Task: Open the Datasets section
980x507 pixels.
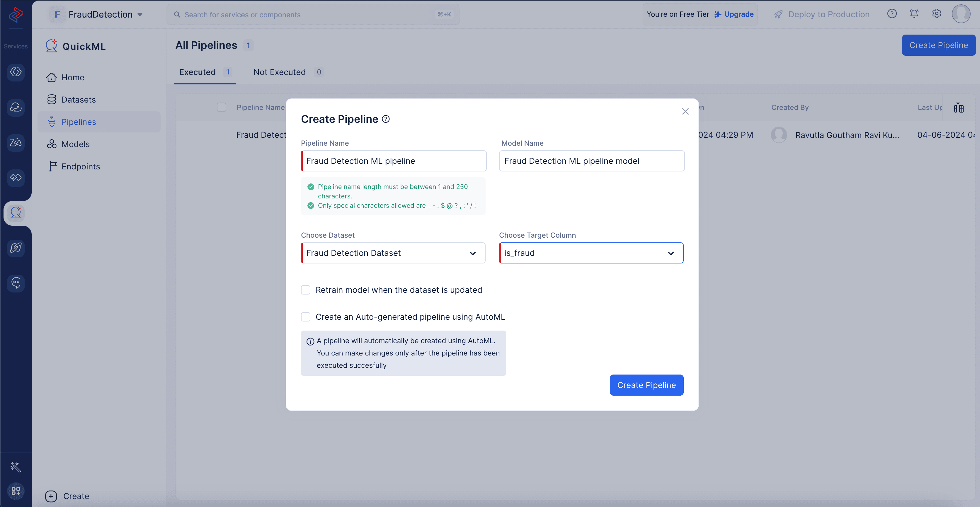Action: click(x=78, y=99)
